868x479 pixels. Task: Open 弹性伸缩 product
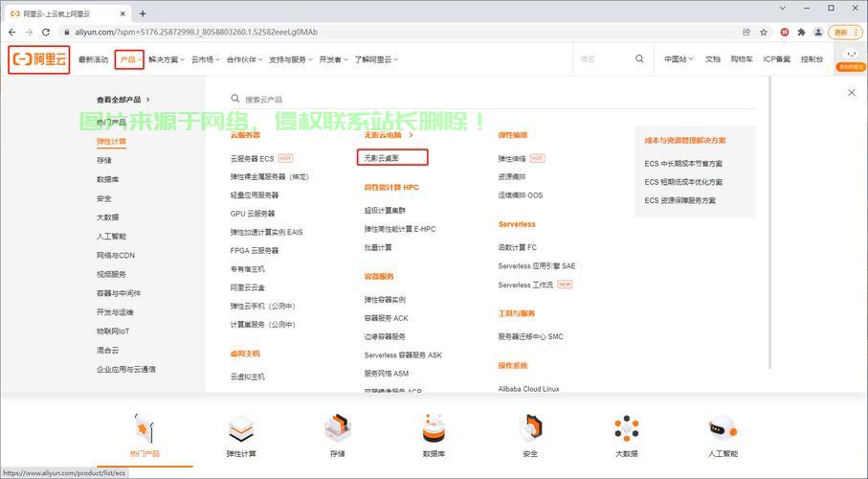pos(512,159)
